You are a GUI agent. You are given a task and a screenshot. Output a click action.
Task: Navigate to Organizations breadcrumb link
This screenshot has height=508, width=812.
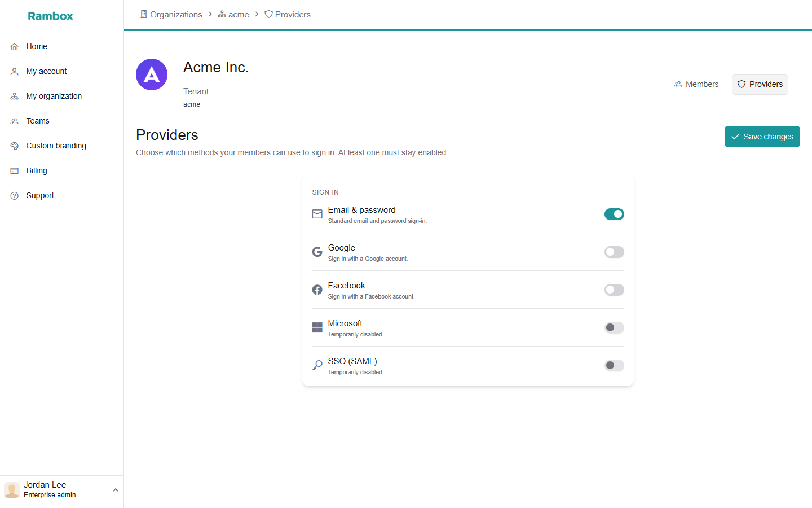coord(171,14)
